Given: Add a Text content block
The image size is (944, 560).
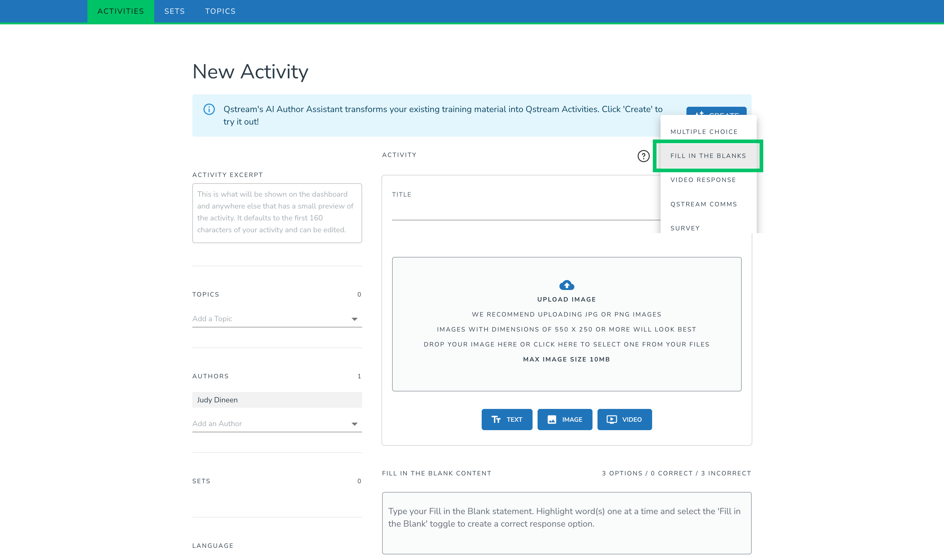Looking at the screenshot, I should [x=507, y=420].
